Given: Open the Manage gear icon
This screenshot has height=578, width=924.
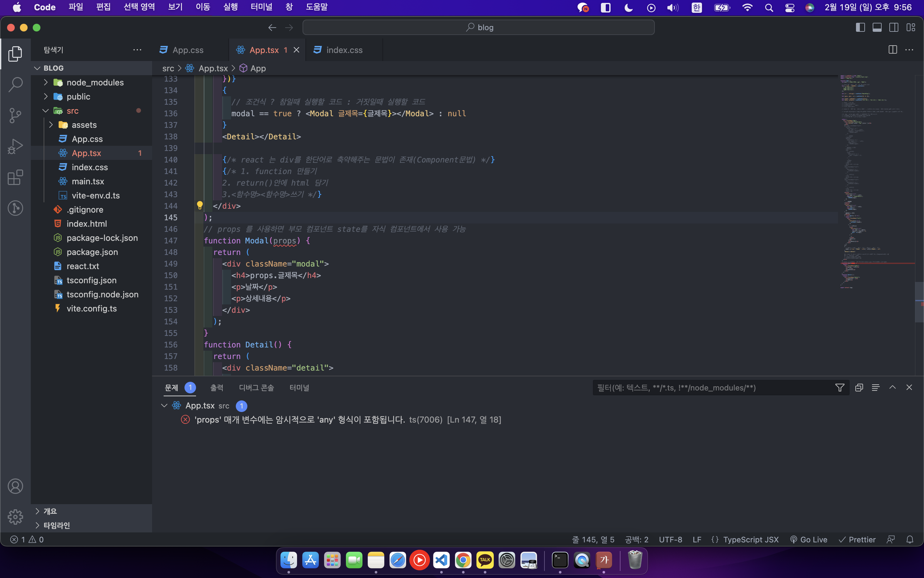Looking at the screenshot, I should point(15,517).
